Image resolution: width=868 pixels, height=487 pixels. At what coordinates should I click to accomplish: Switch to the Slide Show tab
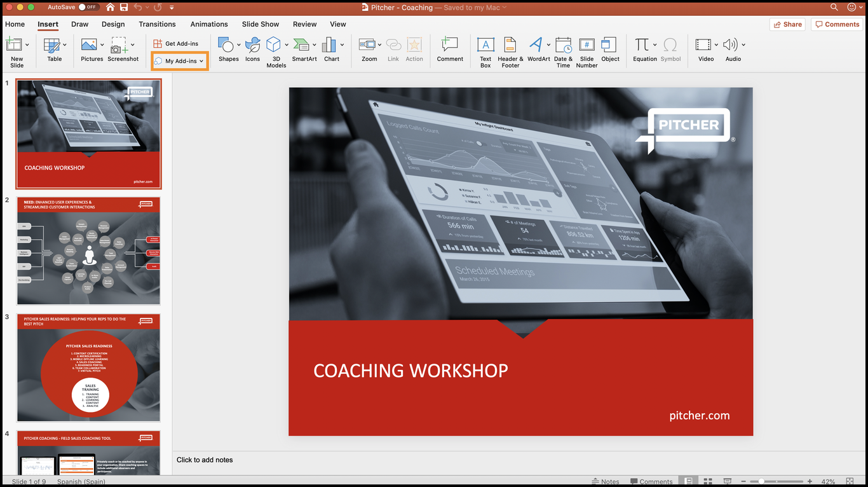261,24
